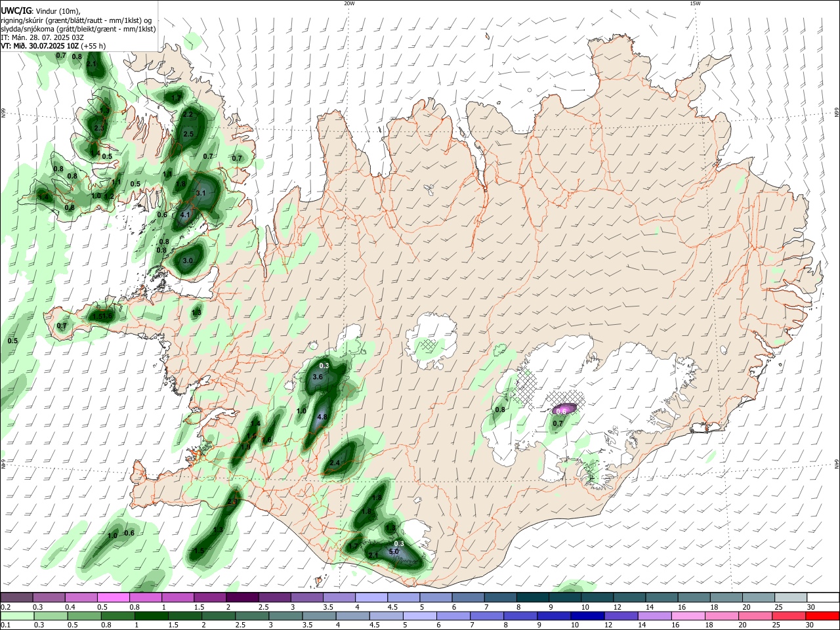Click the 2.4 precipitation value

point(335,463)
